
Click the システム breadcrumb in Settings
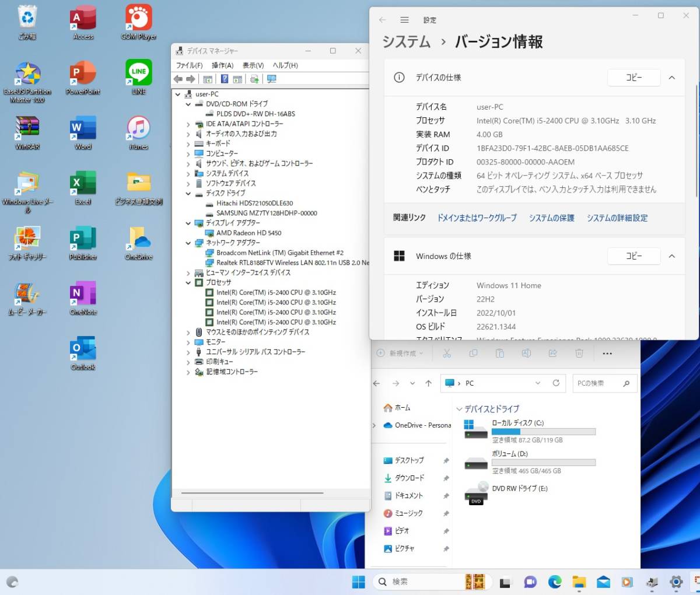406,42
